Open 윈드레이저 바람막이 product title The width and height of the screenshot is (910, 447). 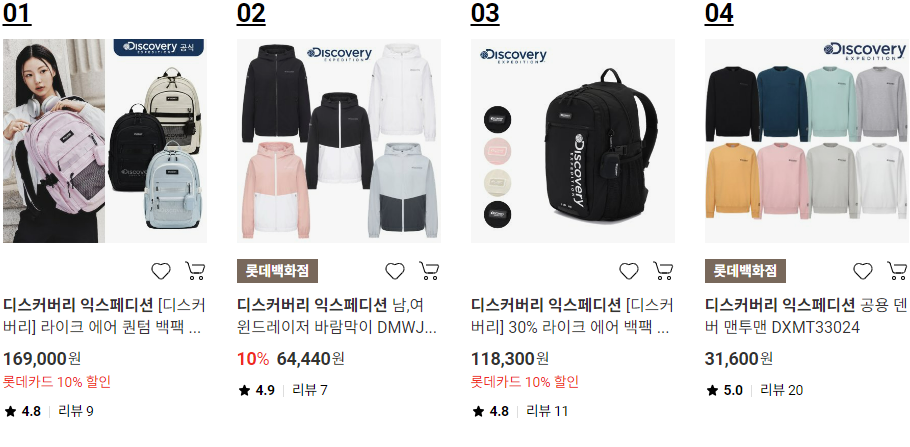click(x=337, y=316)
